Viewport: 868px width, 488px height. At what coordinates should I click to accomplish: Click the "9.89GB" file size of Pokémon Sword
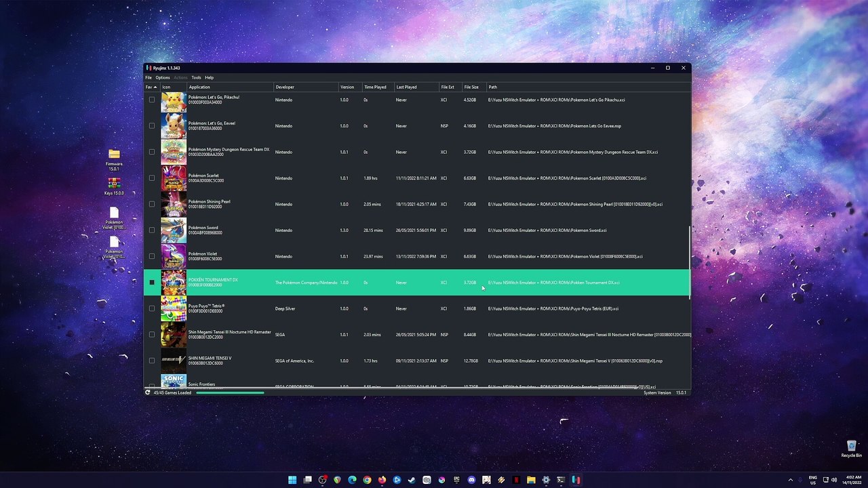(x=470, y=230)
